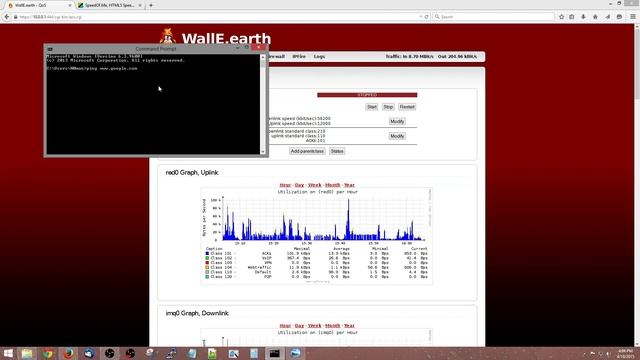Image resolution: width=640 pixels, height=360 pixels.
Task: Open the IPFire menu
Action: [299, 57]
